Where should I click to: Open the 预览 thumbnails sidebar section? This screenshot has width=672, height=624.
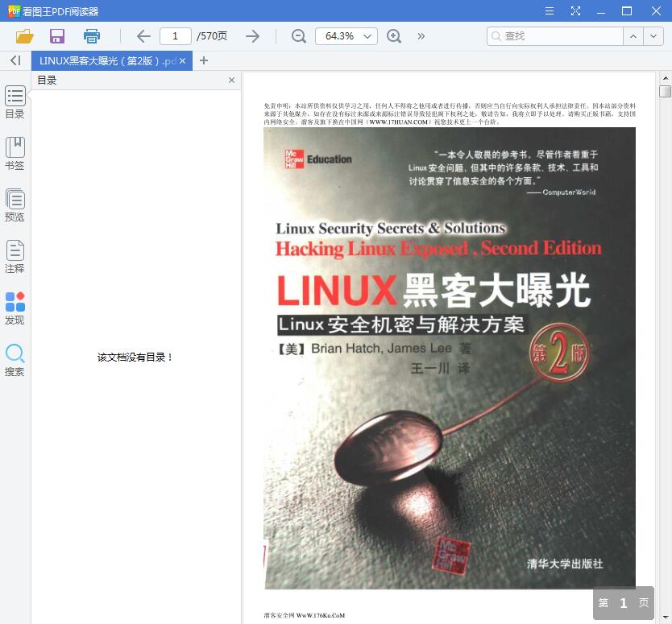15,205
